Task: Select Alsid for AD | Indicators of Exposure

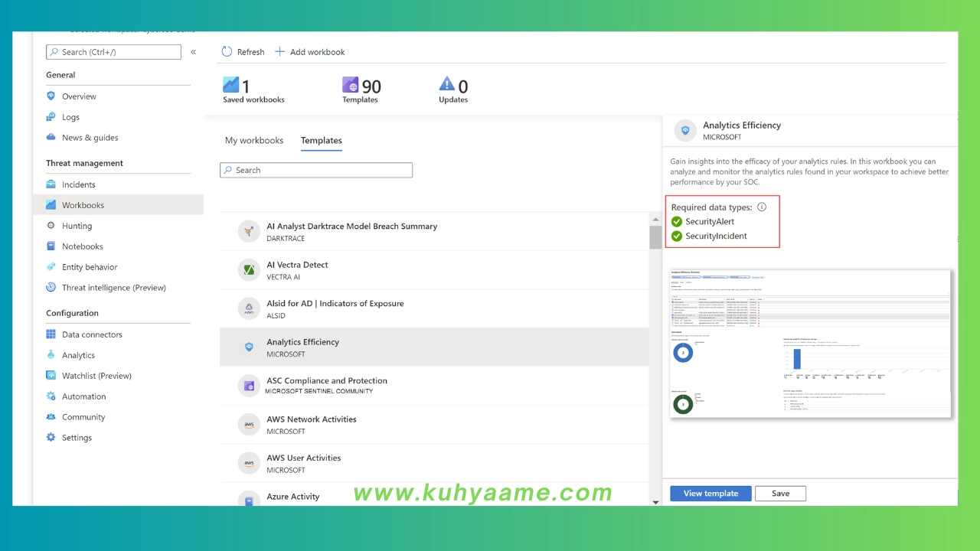Action: [x=434, y=308]
